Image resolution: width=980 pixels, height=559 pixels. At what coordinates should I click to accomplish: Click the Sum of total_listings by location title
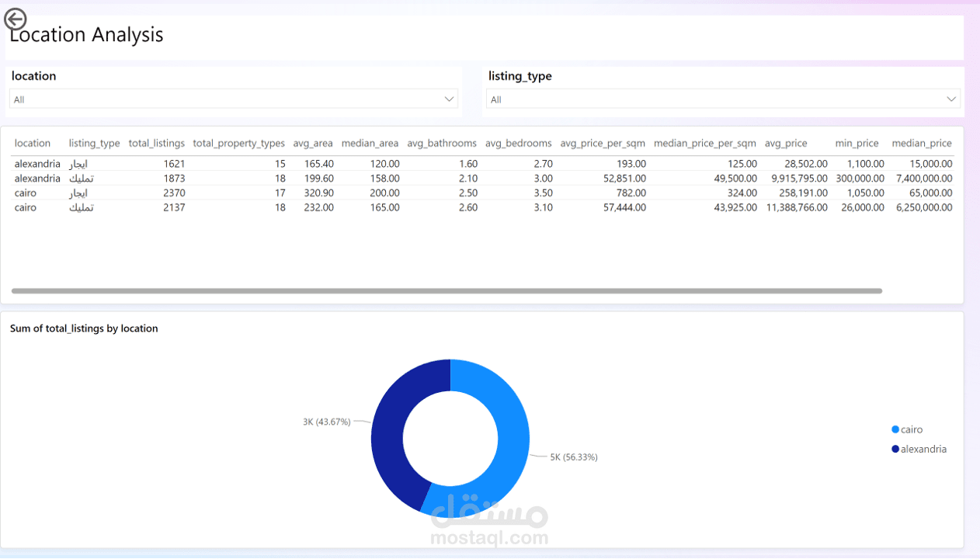pyautogui.click(x=84, y=328)
